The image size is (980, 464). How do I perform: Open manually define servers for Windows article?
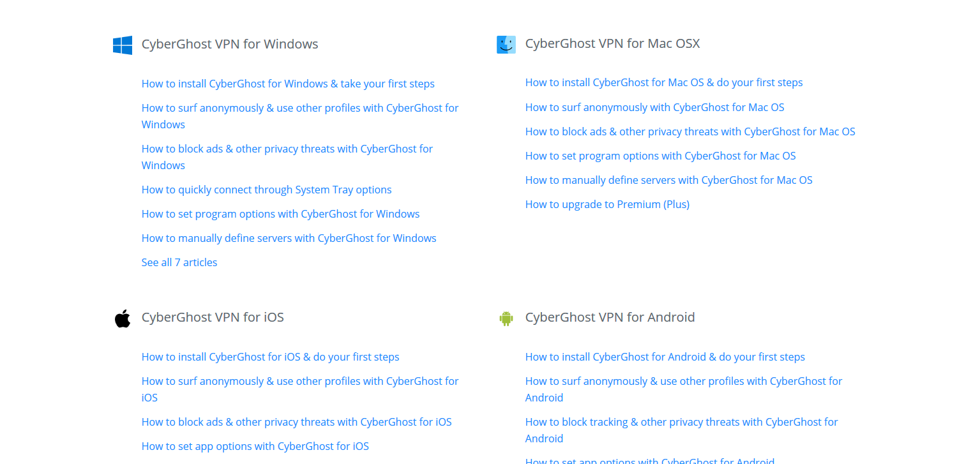coord(289,238)
